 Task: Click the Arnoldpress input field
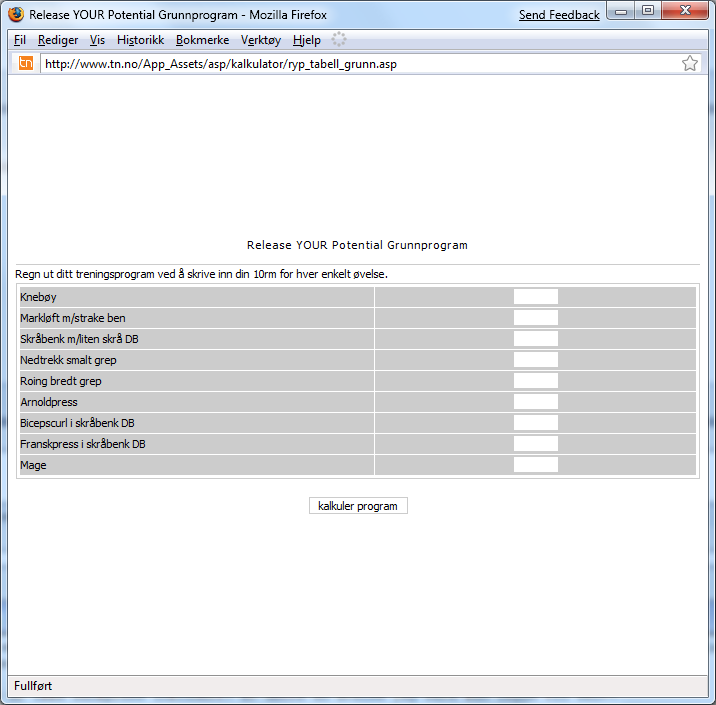click(536, 401)
